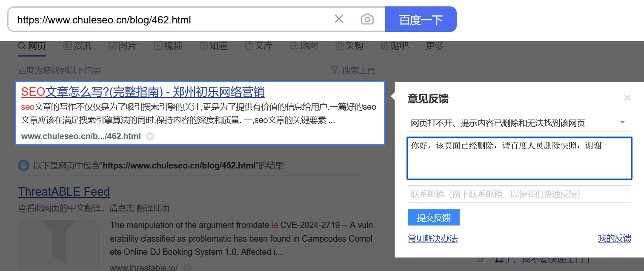The width and height of the screenshot is (644, 271).
Task: Click the 百度为您找到以下结果 text
Action: point(60,70)
